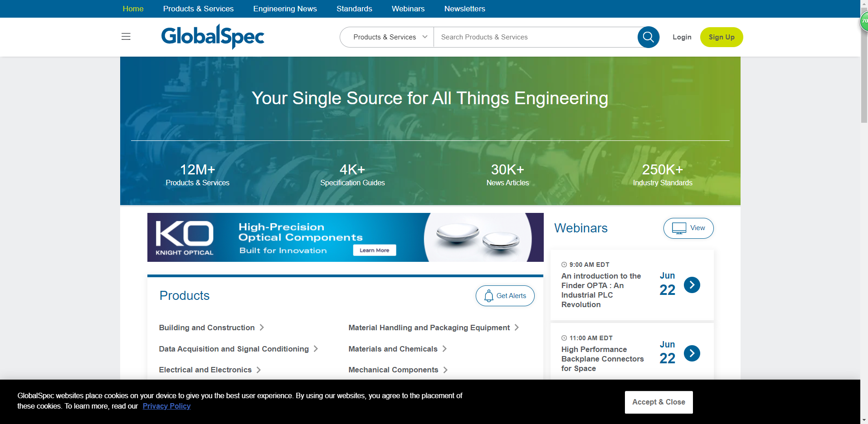The width and height of the screenshot is (868, 424).
Task: Open the Privacy Policy link
Action: tap(166, 406)
